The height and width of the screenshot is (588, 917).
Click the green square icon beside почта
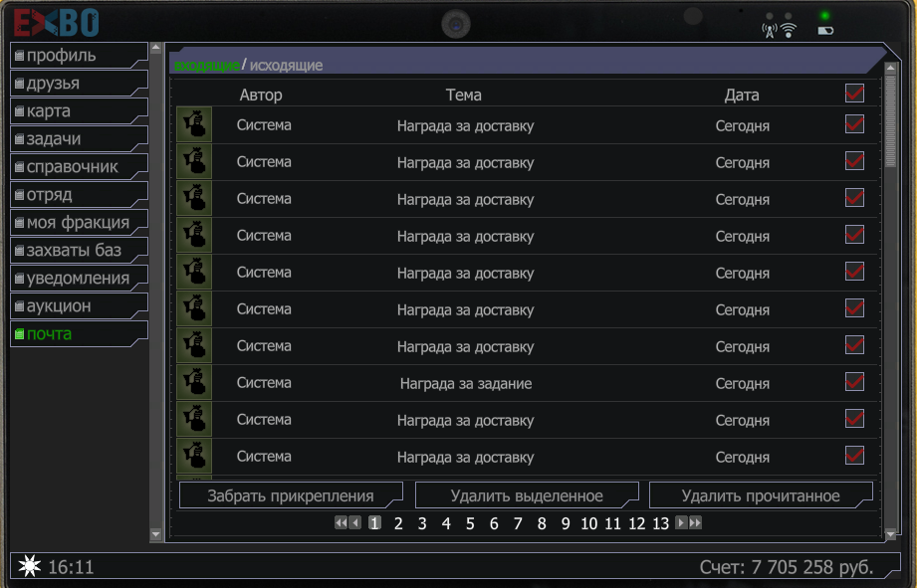tap(19, 334)
